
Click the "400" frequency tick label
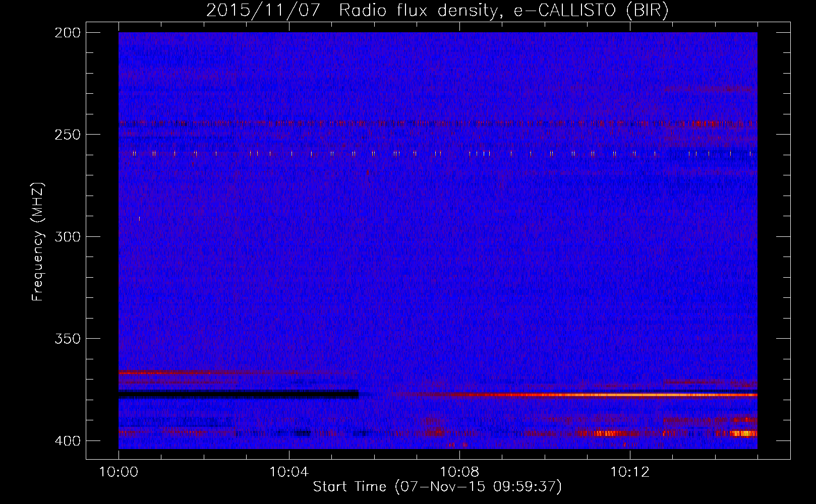pyautogui.click(x=68, y=441)
